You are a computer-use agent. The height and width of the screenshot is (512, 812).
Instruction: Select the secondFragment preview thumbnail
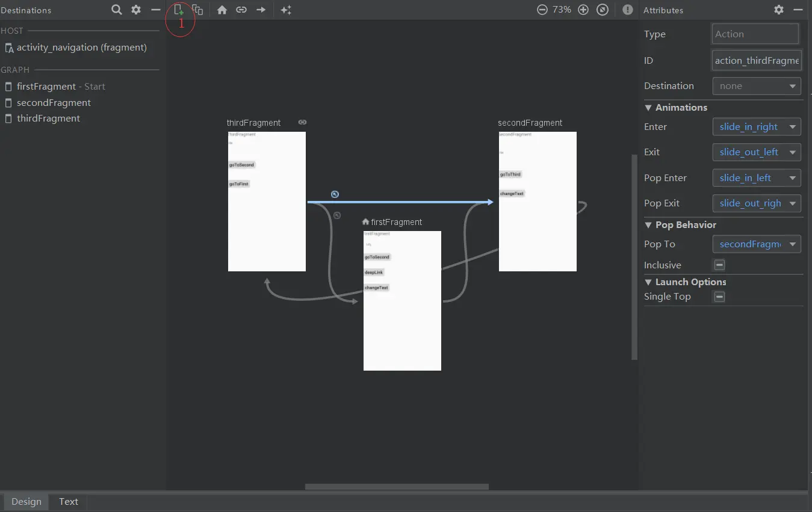(538, 202)
